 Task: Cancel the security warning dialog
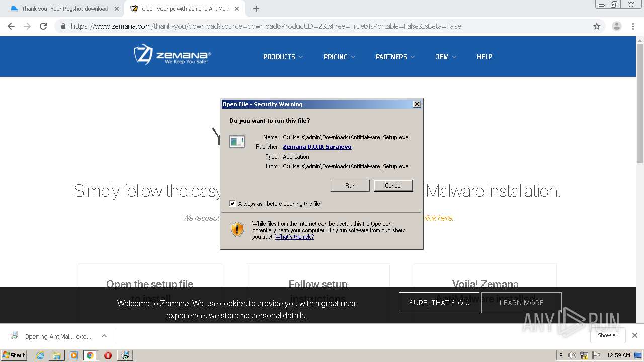(393, 186)
